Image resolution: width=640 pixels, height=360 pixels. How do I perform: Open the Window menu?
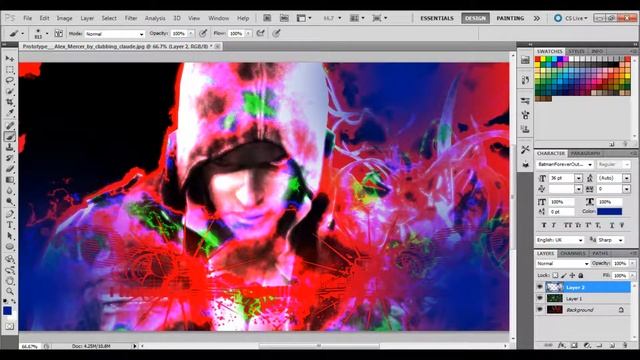[x=219, y=18]
